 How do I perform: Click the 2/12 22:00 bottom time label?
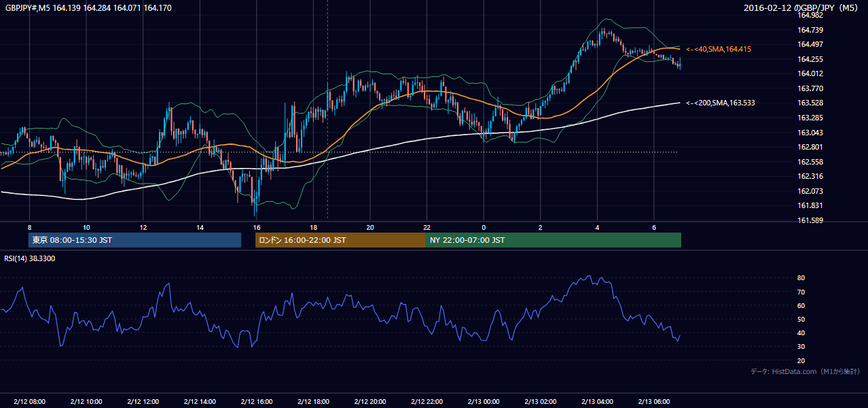pos(427,402)
